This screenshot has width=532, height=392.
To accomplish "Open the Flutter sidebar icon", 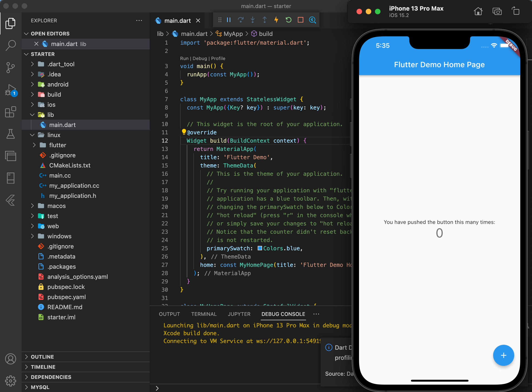I will point(10,201).
